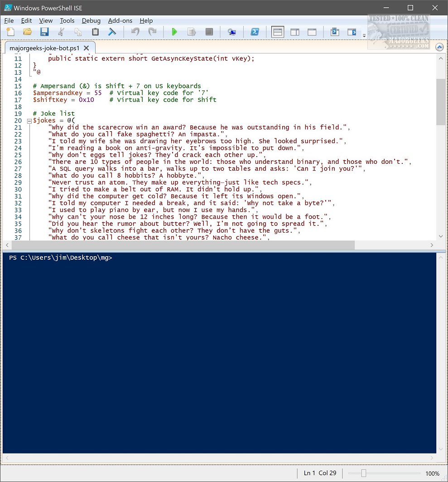The height and width of the screenshot is (482, 448).
Task: Show the Command Add-on pane icon
Action: click(352, 32)
